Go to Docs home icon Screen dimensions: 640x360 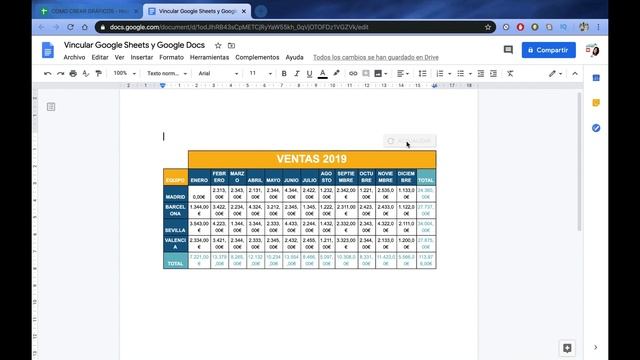pyautogui.click(x=48, y=50)
